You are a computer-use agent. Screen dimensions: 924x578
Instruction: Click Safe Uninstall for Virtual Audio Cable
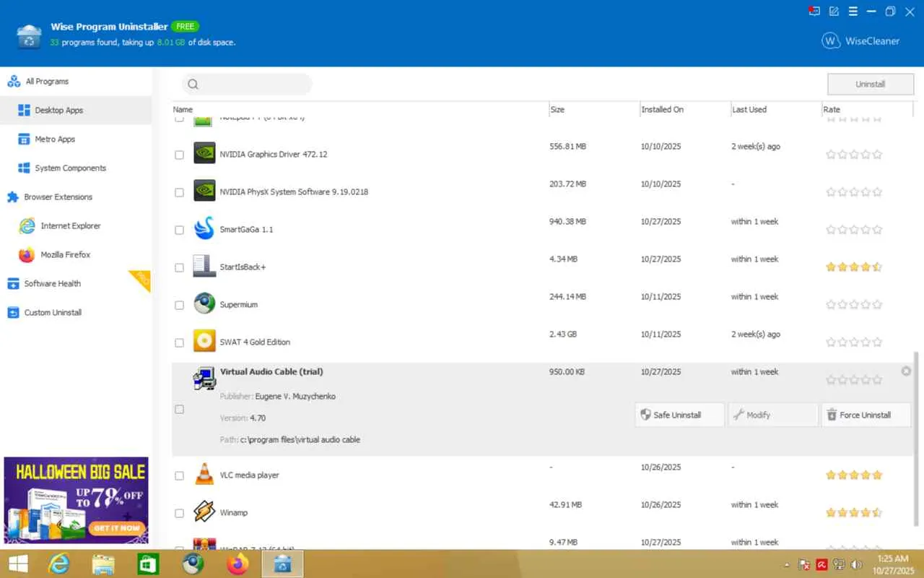click(679, 415)
